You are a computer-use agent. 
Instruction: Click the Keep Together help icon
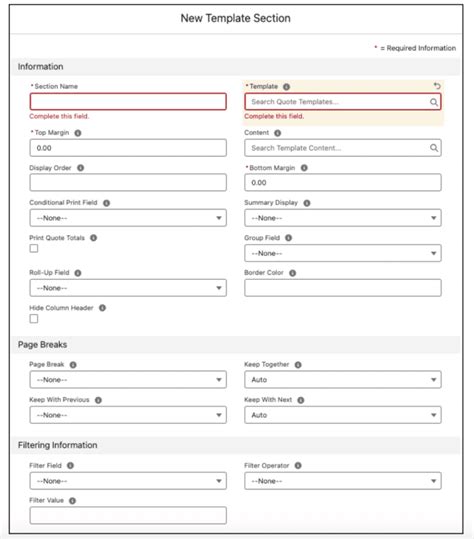point(298,365)
